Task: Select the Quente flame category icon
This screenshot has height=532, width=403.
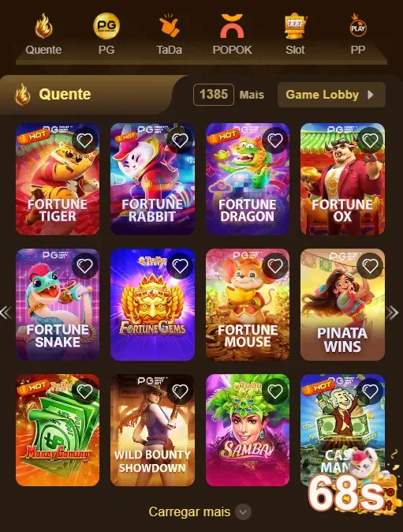Action: (43, 26)
